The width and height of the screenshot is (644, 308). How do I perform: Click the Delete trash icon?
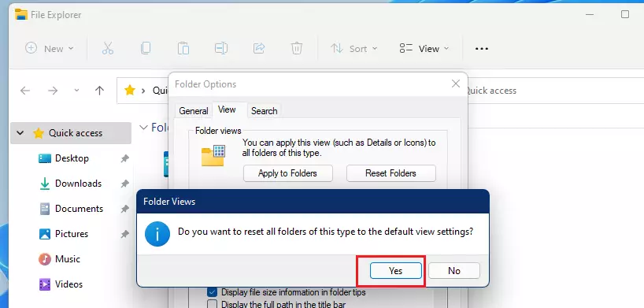click(x=297, y=49)
